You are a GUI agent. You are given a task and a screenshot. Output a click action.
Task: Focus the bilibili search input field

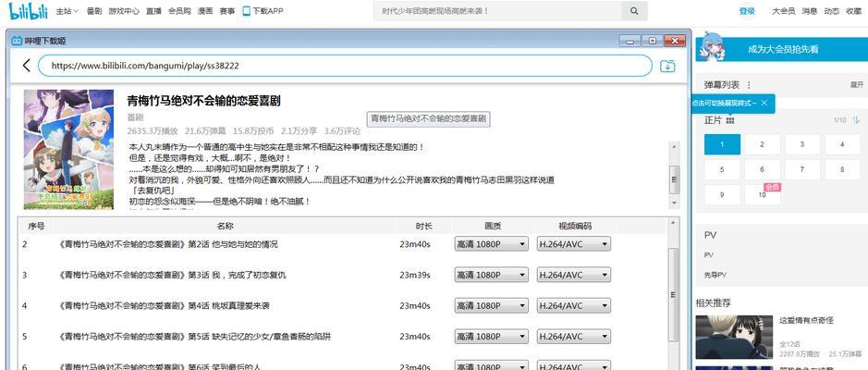497,10
